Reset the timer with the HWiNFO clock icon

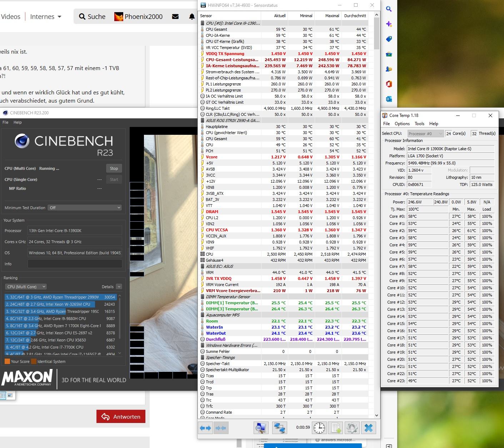[x=319, y=428]
